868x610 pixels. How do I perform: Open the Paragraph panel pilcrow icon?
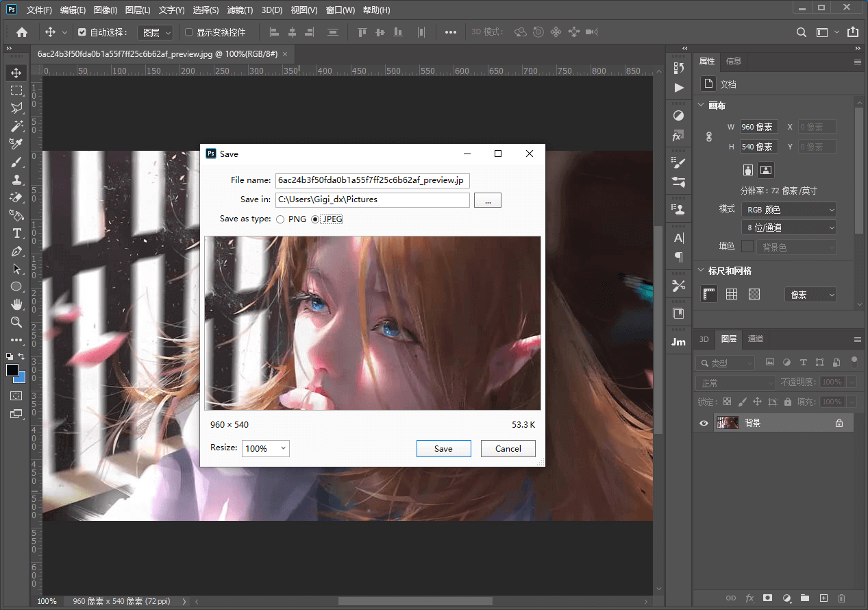(679, 258)
